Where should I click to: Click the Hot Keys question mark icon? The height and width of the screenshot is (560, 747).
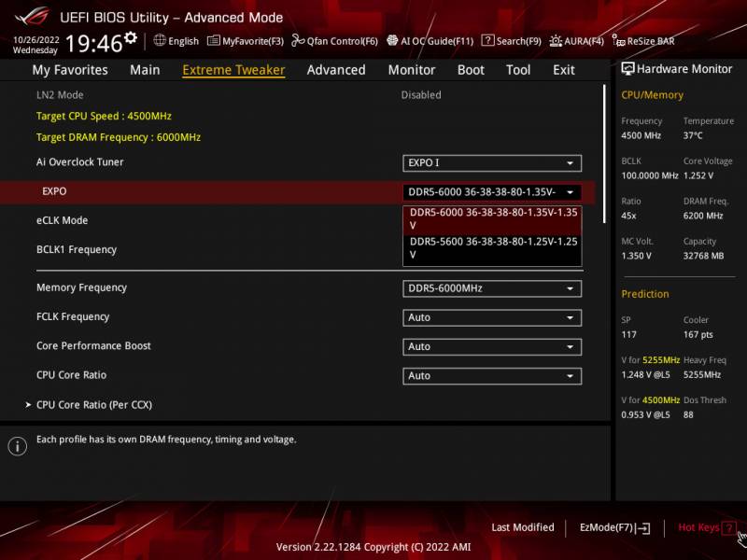click(728, 528)
